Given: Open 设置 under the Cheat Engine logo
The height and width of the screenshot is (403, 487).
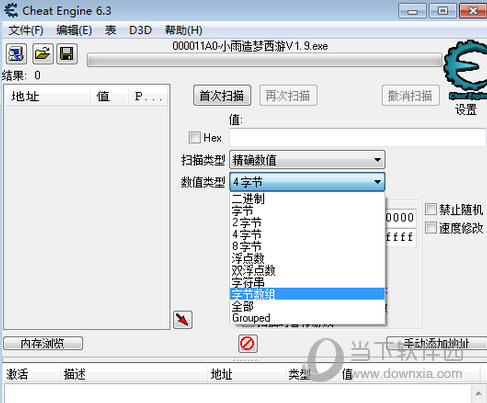Looking at the screenshot, I should pyautogui.click(x=466, y=109).
